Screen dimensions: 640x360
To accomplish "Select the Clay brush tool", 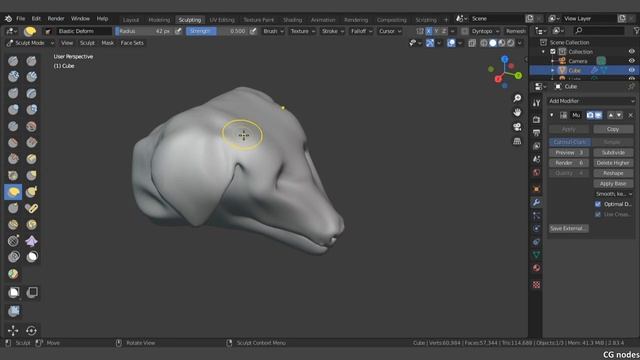I will (x=13, y=76).
